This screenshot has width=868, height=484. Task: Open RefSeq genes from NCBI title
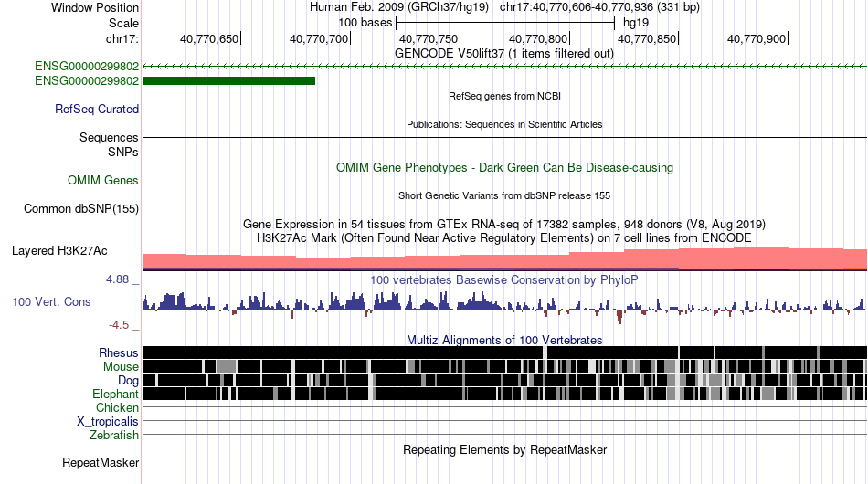pyautogui.click(x=504, y=96)
